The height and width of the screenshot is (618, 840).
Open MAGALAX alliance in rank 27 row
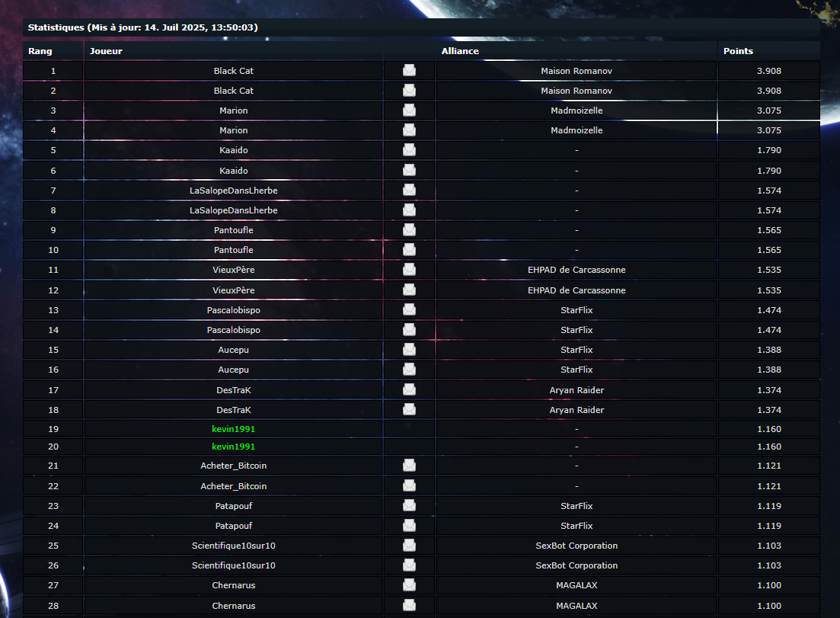(577, 584)
